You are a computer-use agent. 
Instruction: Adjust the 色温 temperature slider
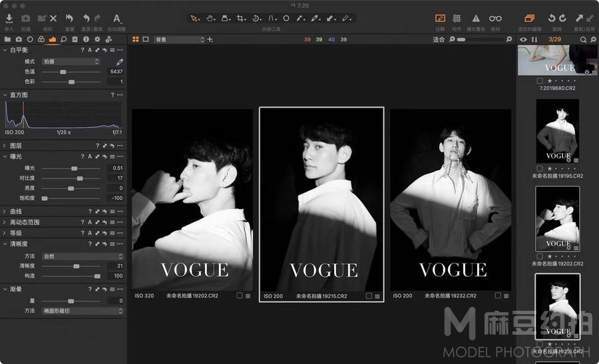coord(71,72)
